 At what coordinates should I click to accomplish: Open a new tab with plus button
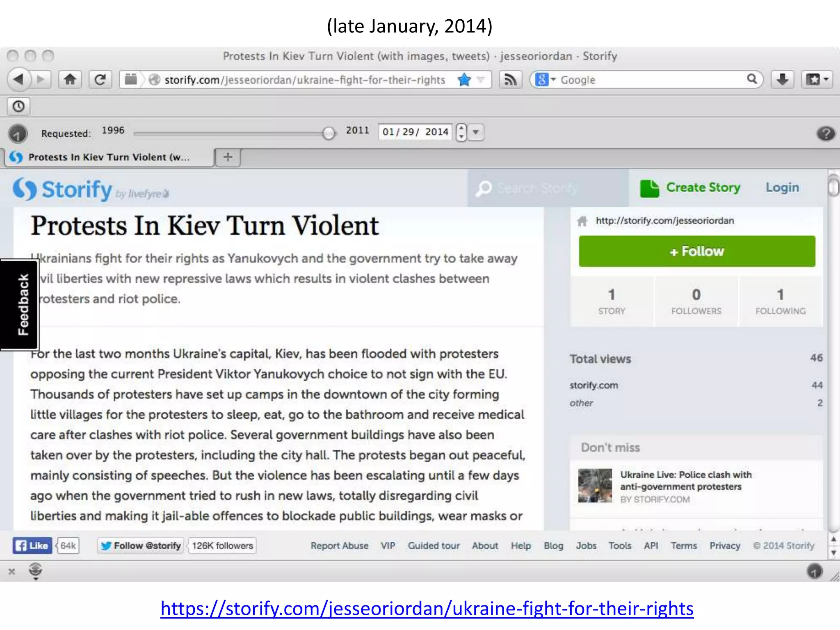(x=228, y=157)
